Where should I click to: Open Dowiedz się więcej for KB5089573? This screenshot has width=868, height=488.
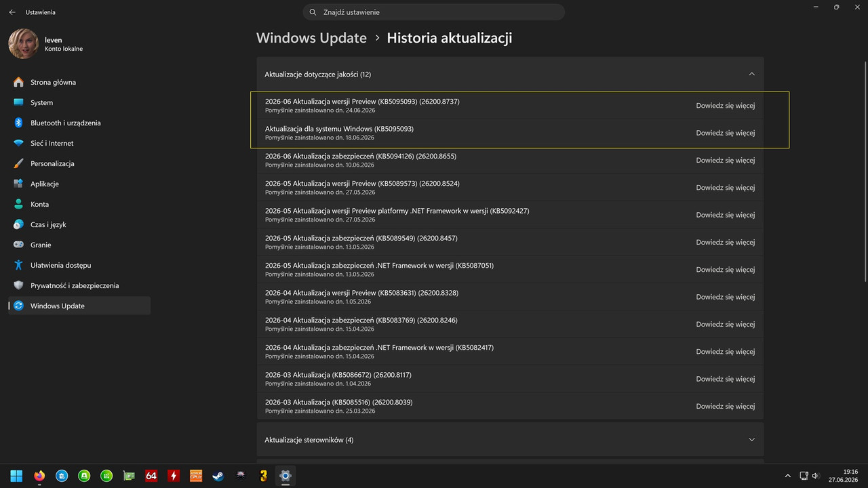tap(725, 187)
